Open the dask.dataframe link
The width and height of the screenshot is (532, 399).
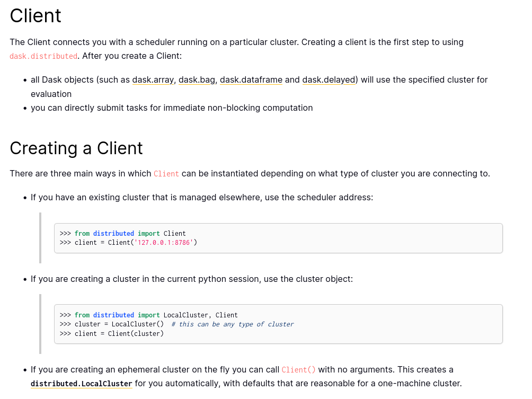click(251, 79)
